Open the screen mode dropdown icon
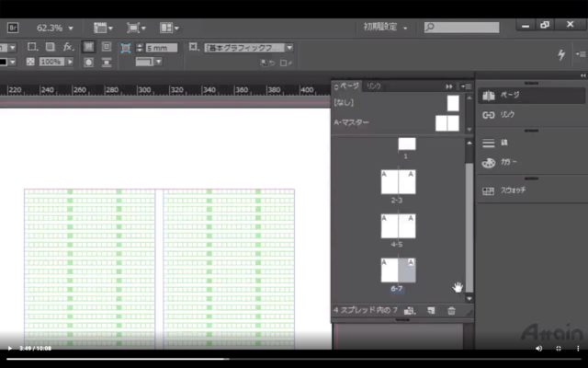 tap(136, 28)
